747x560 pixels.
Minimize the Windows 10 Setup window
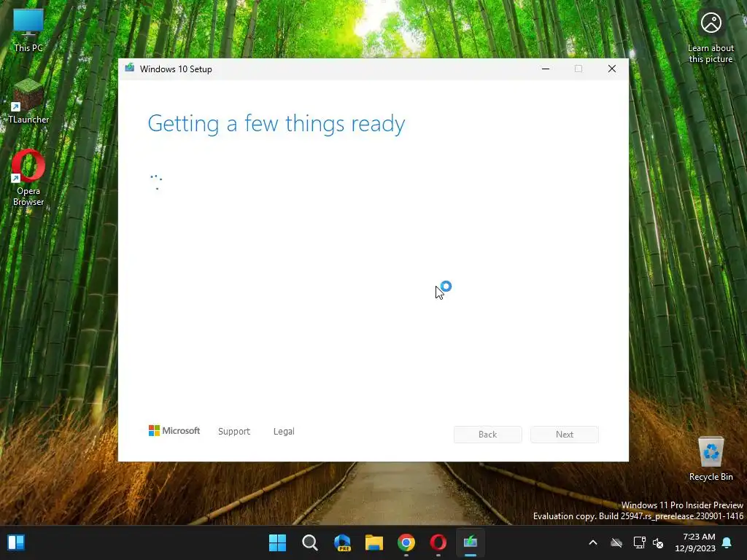pos(546,69)
